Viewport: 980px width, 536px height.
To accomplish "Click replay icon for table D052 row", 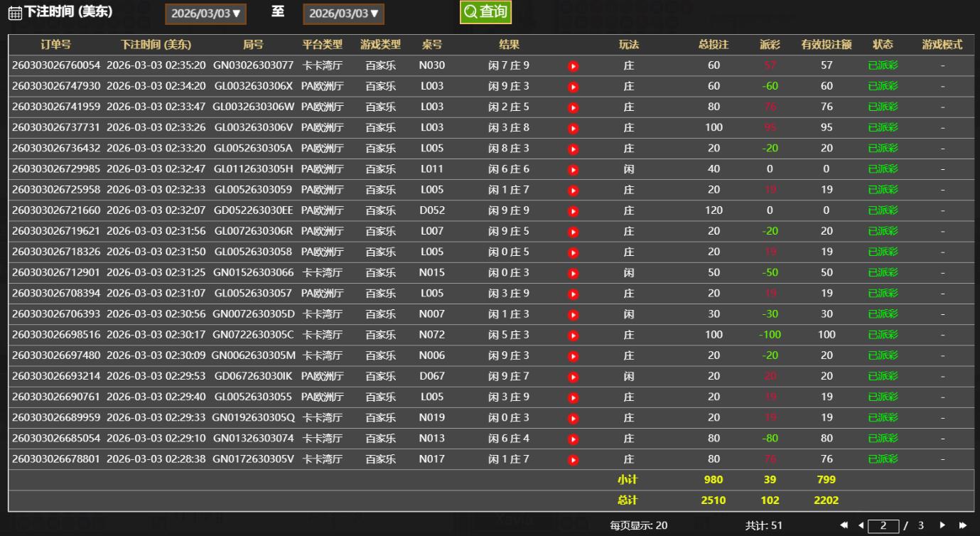I will coord(573,211).
